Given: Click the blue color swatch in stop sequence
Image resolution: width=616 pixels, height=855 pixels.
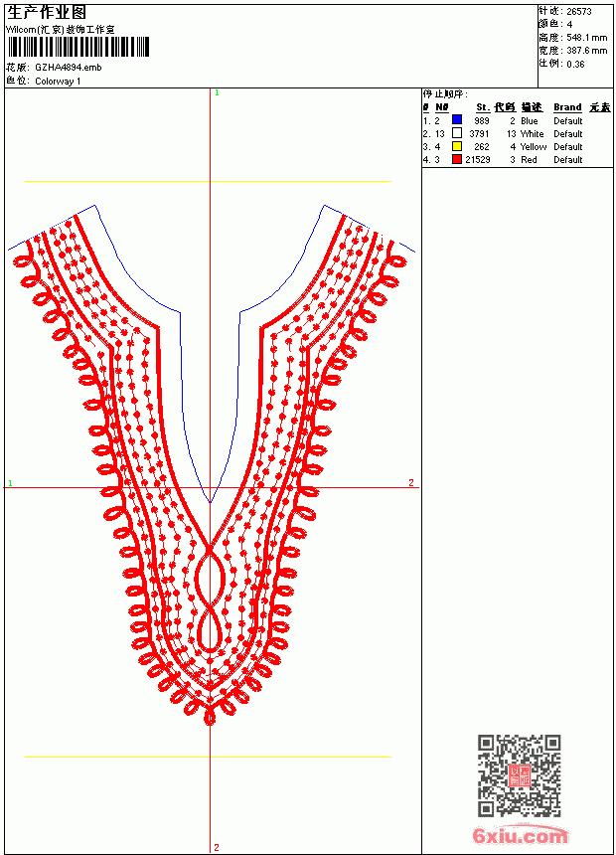Looking at the screenshot, I should 457,120.
